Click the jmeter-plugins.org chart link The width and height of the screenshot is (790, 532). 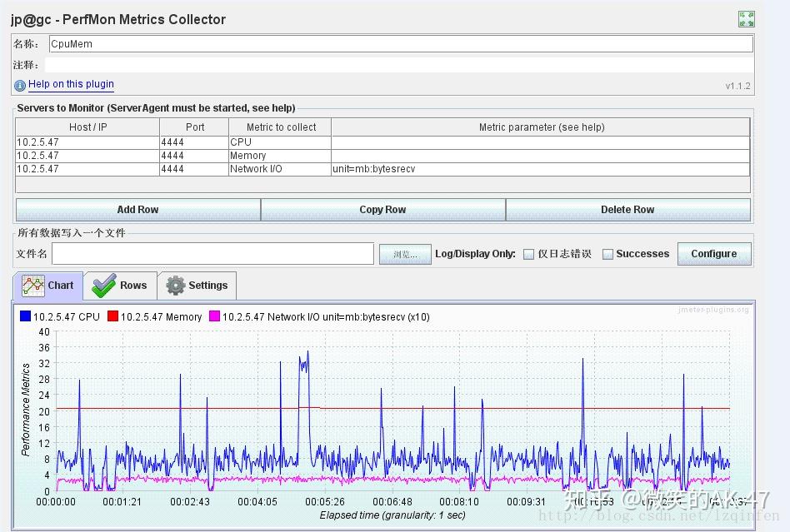pos(713,310)
